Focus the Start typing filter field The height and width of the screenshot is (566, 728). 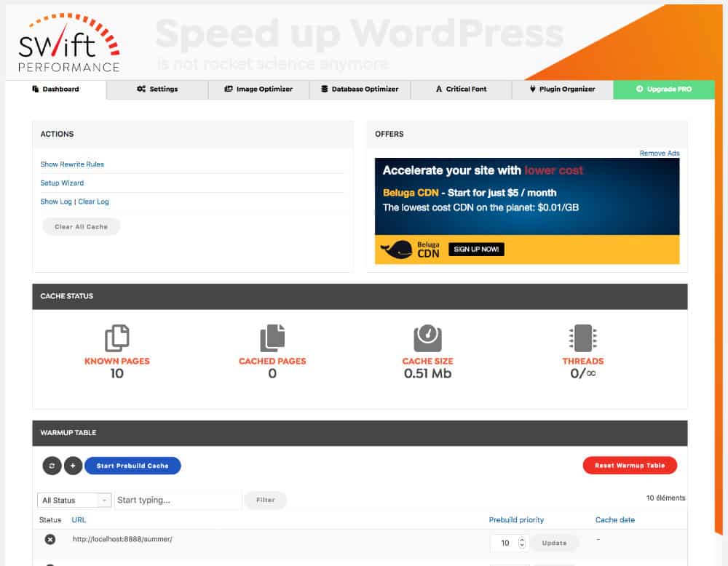point(178,501)
